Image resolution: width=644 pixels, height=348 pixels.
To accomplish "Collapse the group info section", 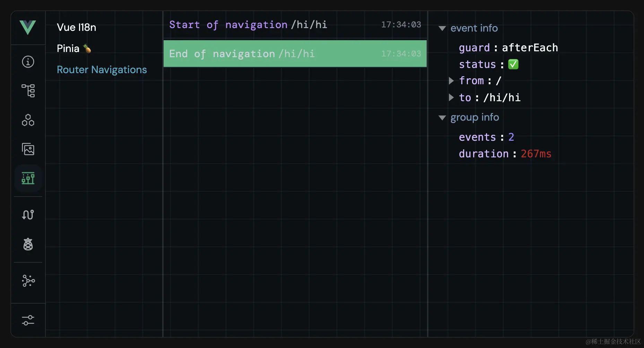I will click(442, 118).
